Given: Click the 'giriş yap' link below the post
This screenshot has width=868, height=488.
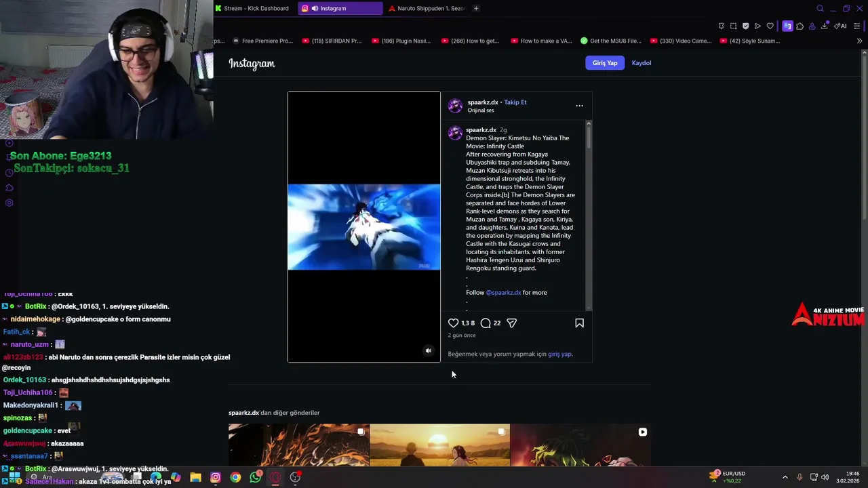Looking at the screenshot, I should (x=559, y=354).
